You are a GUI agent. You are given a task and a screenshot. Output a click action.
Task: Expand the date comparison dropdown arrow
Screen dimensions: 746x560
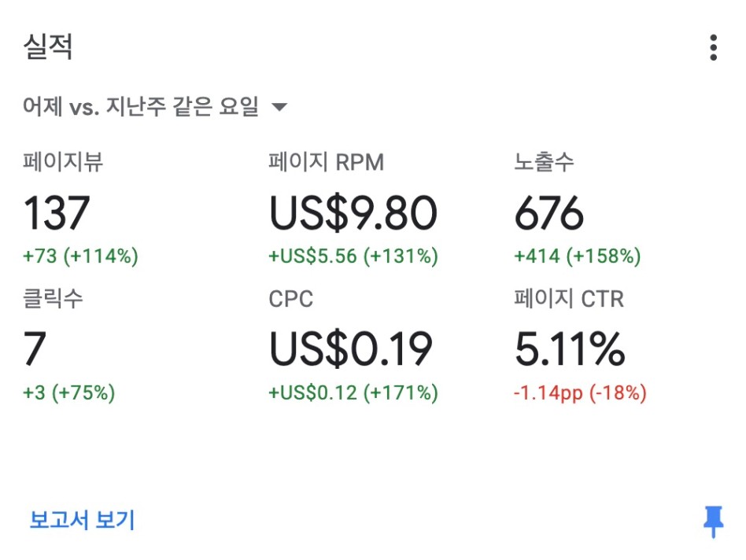[279, 108]
